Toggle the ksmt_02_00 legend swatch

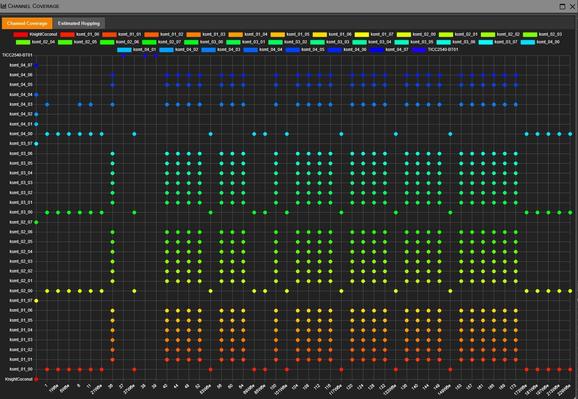tap(404, 34)
